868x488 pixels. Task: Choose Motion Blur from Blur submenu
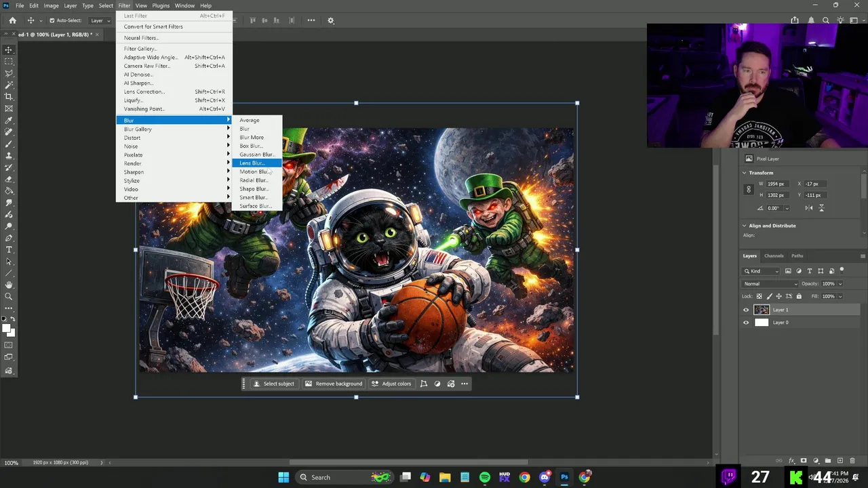(256, 171)
